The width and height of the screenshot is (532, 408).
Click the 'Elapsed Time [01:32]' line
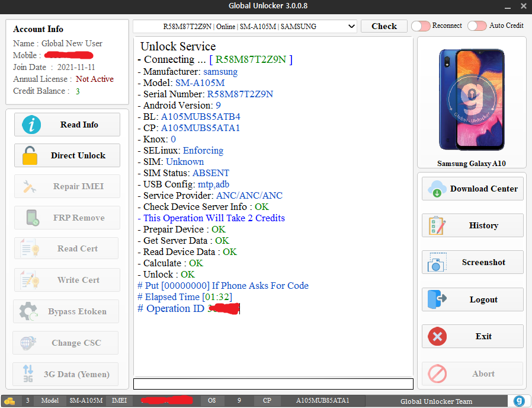pyautogui.click(x=185, y=297)
